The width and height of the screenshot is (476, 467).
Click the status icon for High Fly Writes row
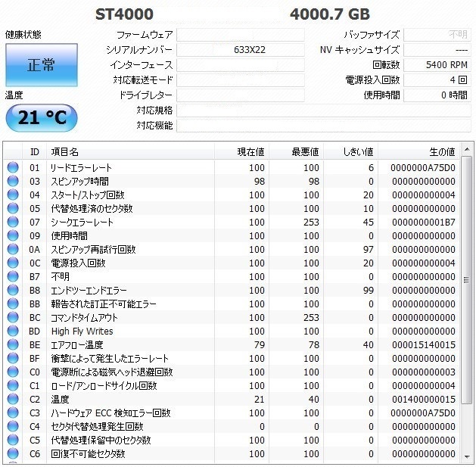(x=13, y=331)
